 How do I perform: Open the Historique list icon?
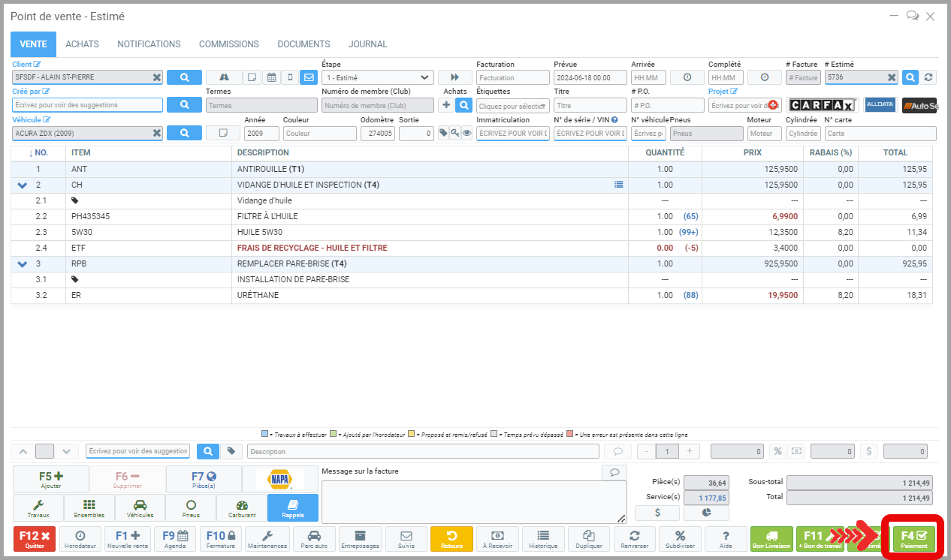point(543,539)
